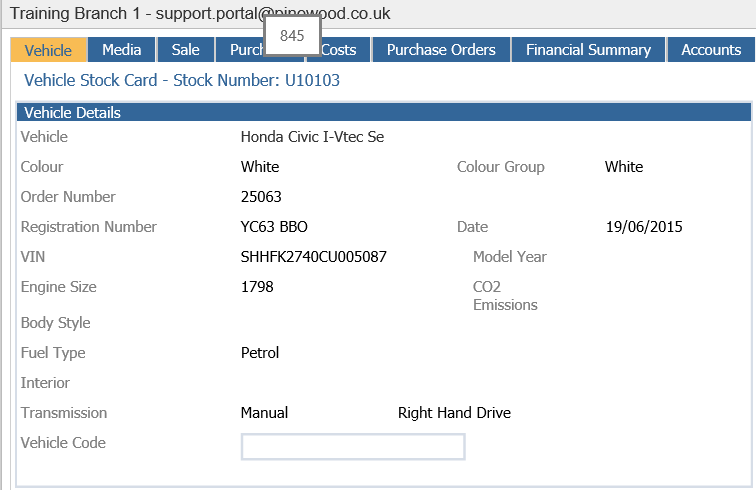Viewport: 756px width, 490px height.
Task: Click the date value 19/06/2015
Action: 644,227
